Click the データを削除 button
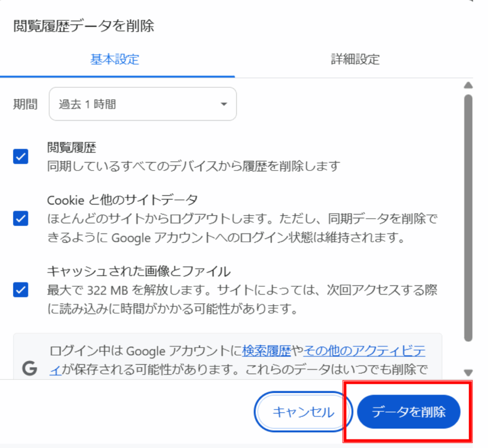Viewport: 488px width, 448px height. coord(408,412)
